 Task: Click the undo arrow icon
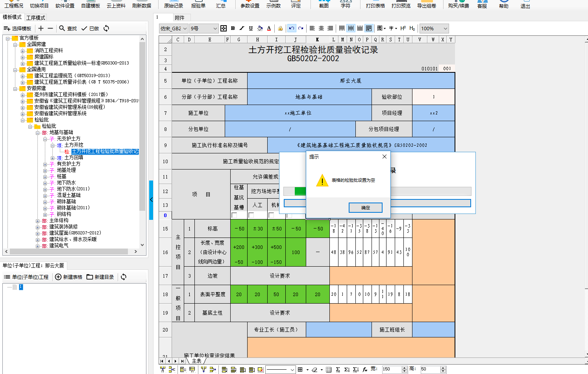point(291,28)
